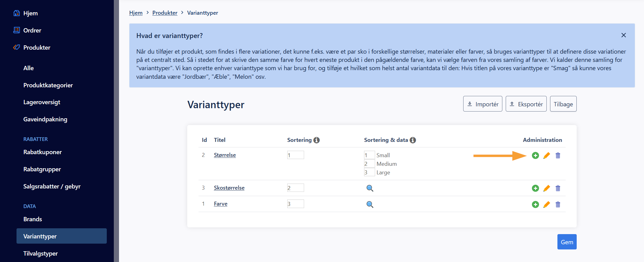The width and height of the screenshot is (644, 262).
Task: Focus the sort field beside Small
Action: [x=369, y=155]
